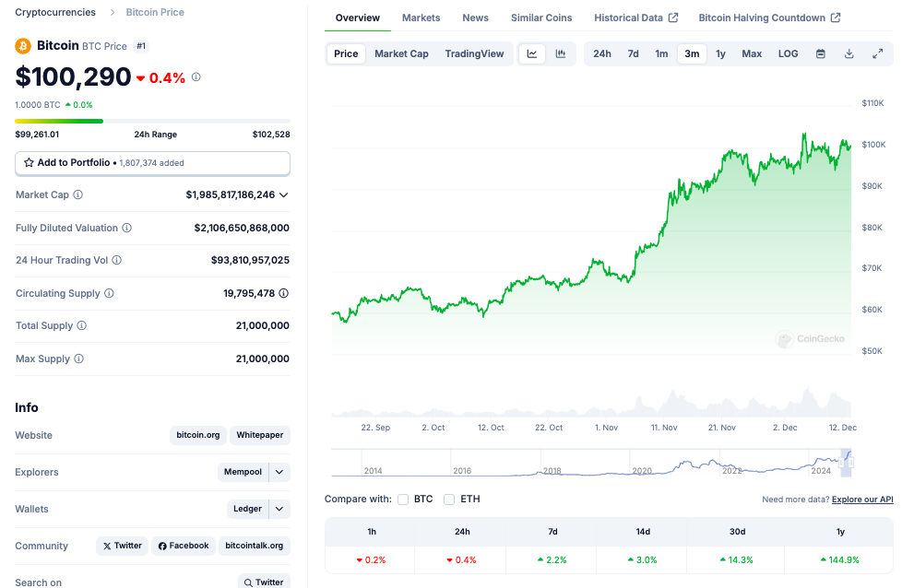Image resolution: width=902 pixels, height=588 pixels.
Task: Expand chart to fullscreen
Action: [x=878, y=54]
